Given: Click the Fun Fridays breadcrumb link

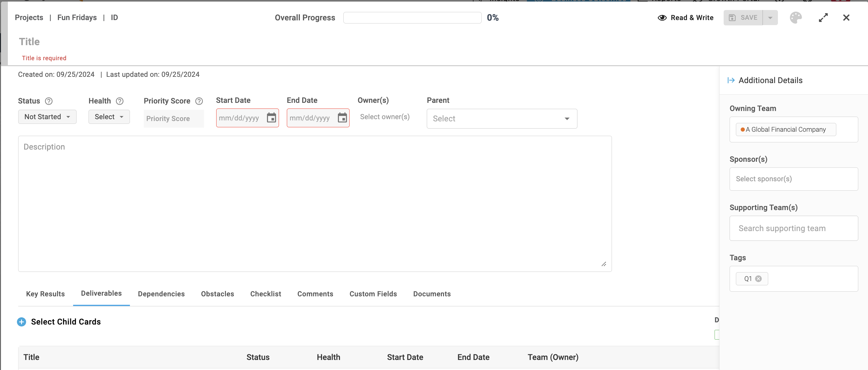Looking at the screenshot, I should pos(77,18).
